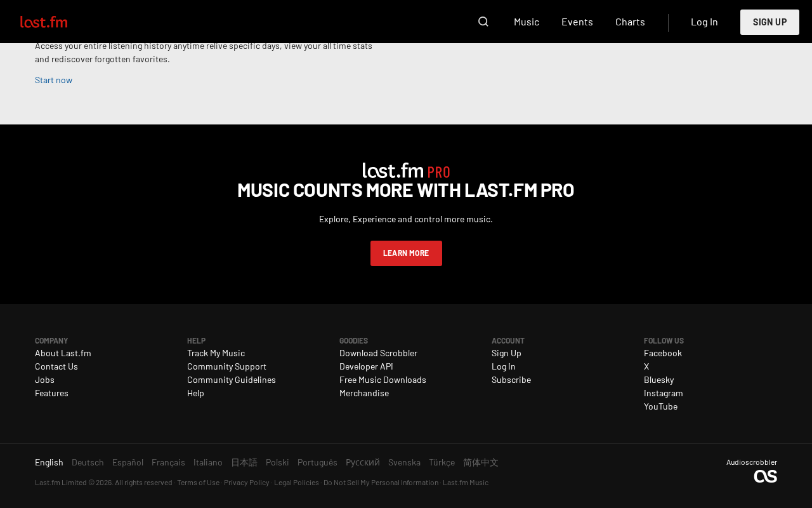
Task: Go to the Charts page
Action: (630, 22)
